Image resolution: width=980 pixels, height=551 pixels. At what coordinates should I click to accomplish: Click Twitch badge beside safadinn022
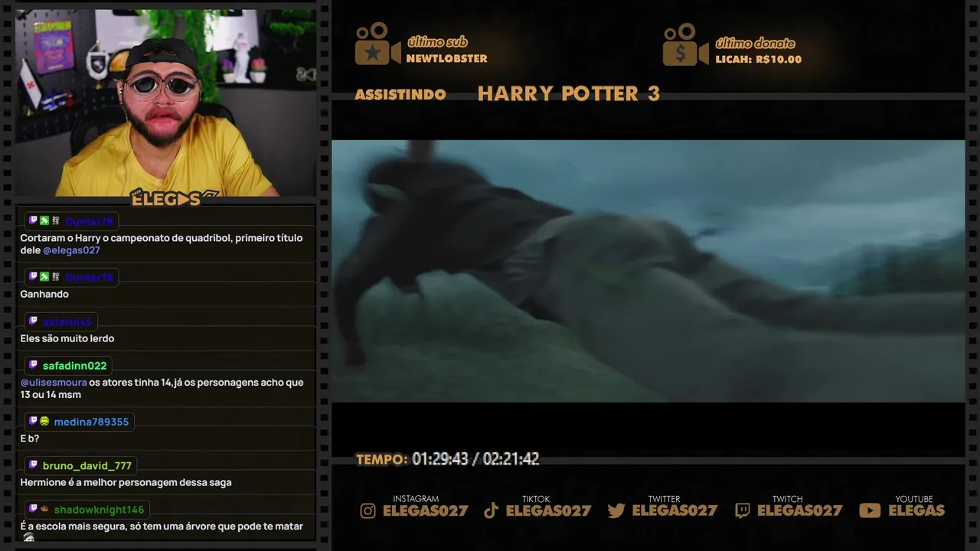(x=33, y=365)
